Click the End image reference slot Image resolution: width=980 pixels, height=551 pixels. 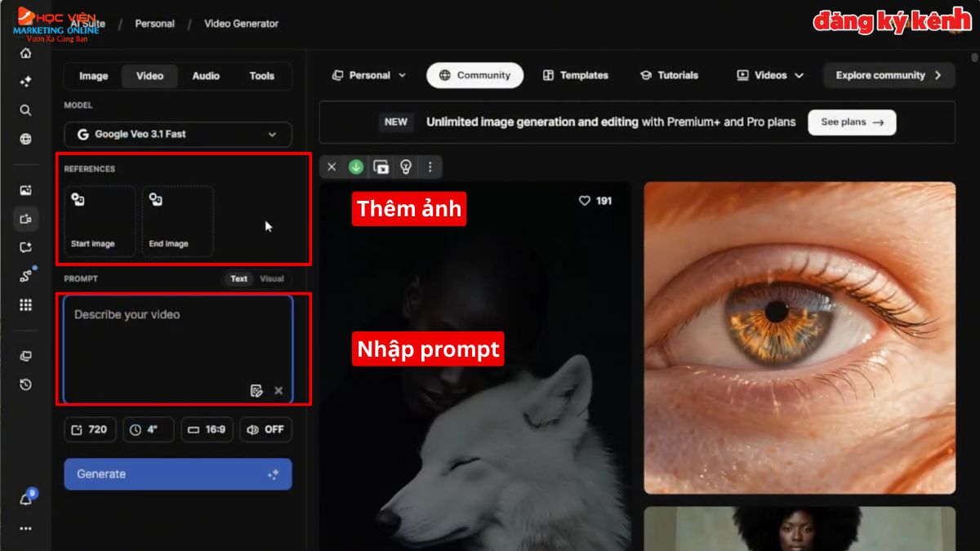(177, 220)
